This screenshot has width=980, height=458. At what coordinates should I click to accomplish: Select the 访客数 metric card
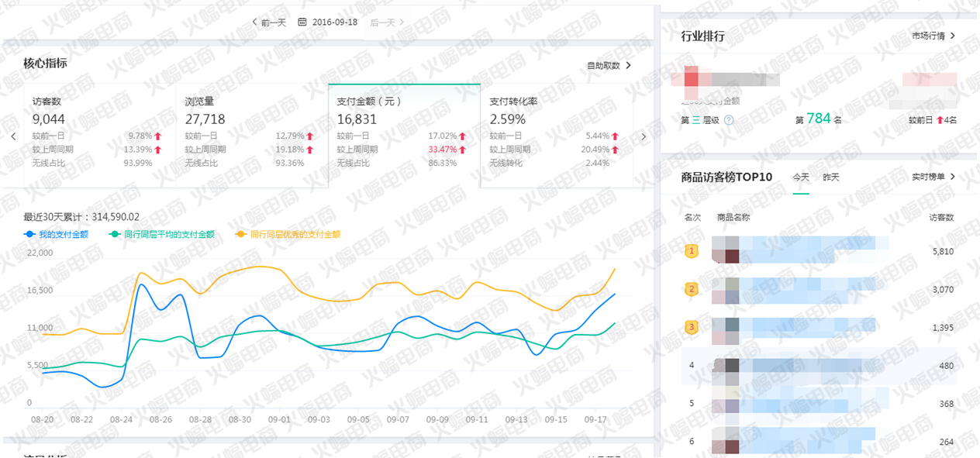click(100, 136)
